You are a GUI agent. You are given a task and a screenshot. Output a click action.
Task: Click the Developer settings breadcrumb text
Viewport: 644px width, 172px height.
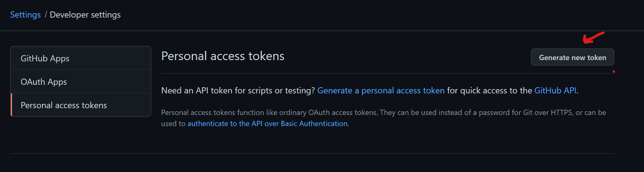pos(85,14)
